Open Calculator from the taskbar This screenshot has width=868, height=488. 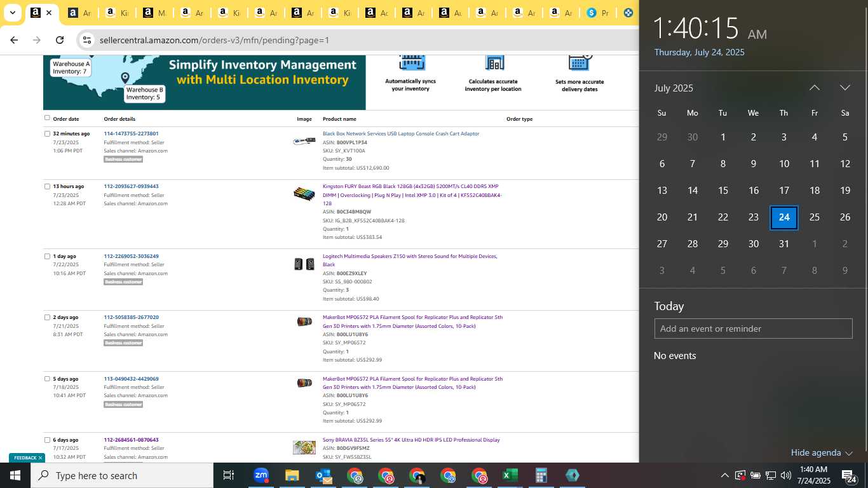point(541,475)
